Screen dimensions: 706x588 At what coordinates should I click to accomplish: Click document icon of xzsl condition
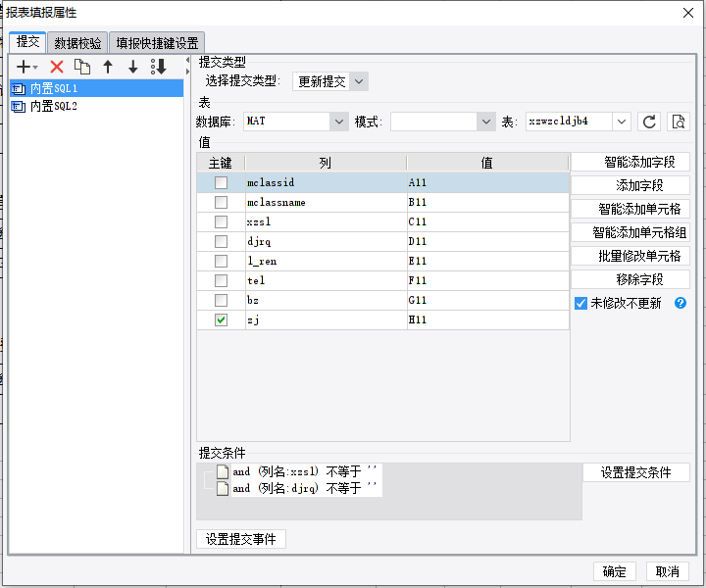click(223, 471)
